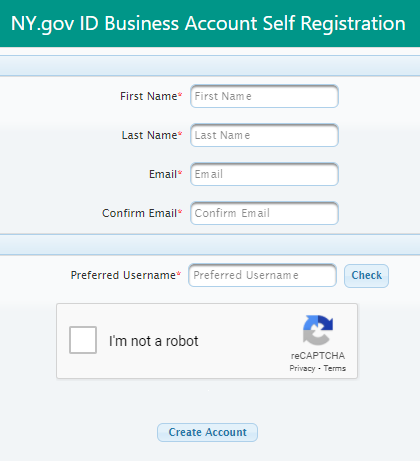Submit with the Create Account button

207,432
